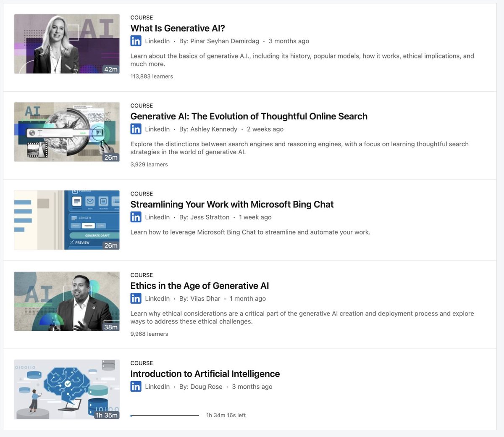Click the 3,929 learners count
This screenshot has width=504, height=437.
point(149,165)
